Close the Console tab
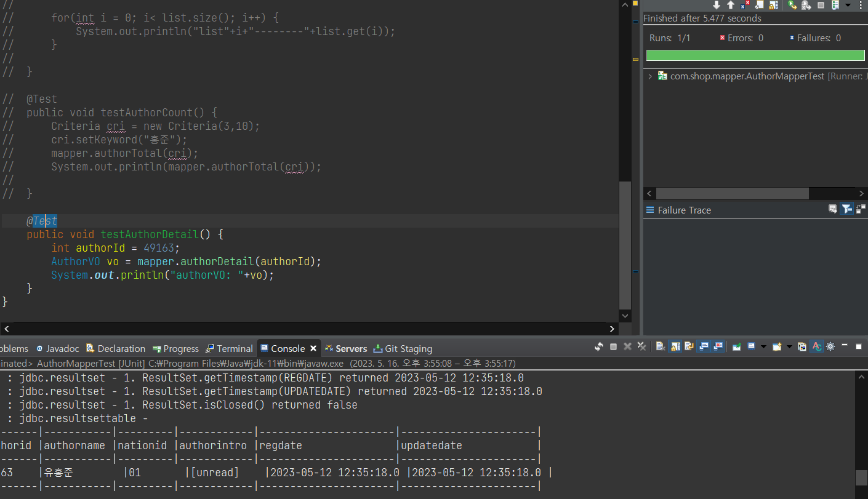Image resolution: width=868 pixels, height=499 pixels. (313, 348)
